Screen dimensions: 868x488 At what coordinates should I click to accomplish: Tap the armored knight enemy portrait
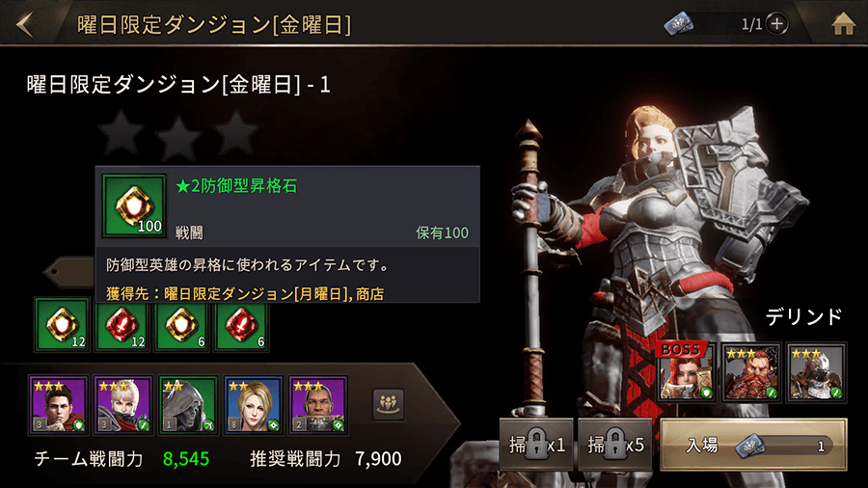point(816,372)
